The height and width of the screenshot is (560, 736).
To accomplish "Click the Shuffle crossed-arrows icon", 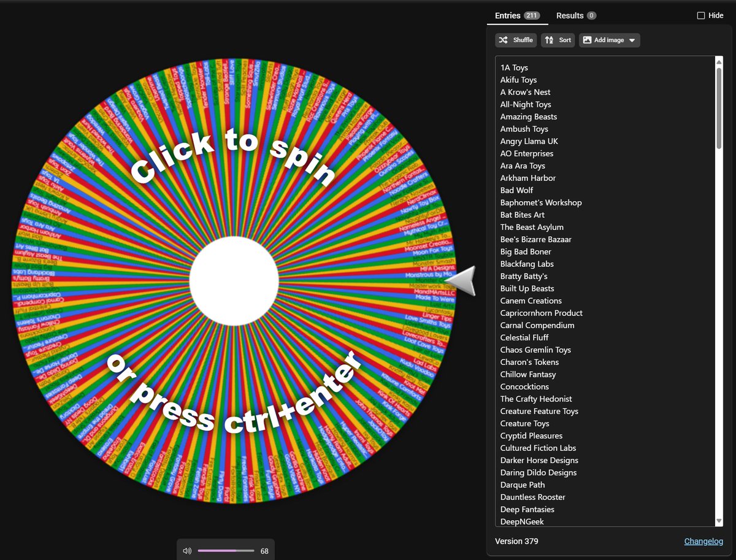I will tap(502, 40).
